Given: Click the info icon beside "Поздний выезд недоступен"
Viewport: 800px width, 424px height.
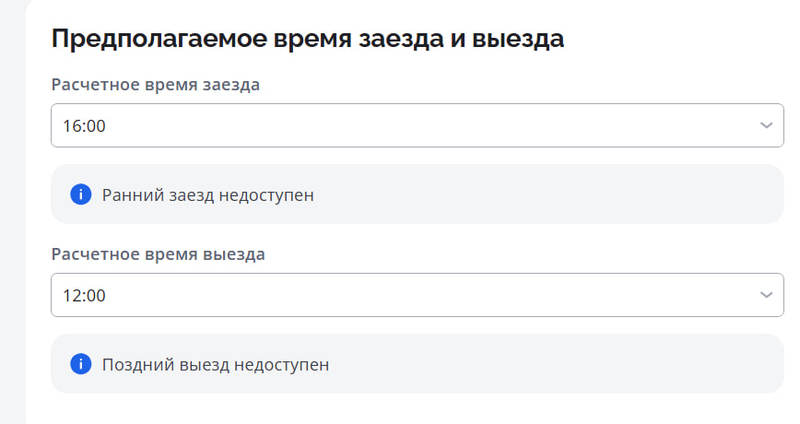Looking at the screenshot, I should [x=81, y=364].
